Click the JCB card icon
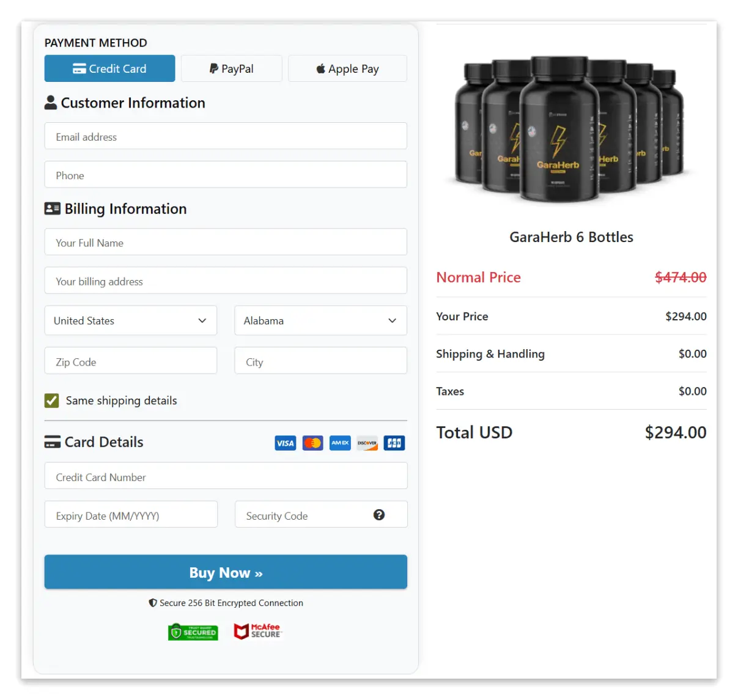This screenshot has height=700, width=738. click(x=394, y=443)
